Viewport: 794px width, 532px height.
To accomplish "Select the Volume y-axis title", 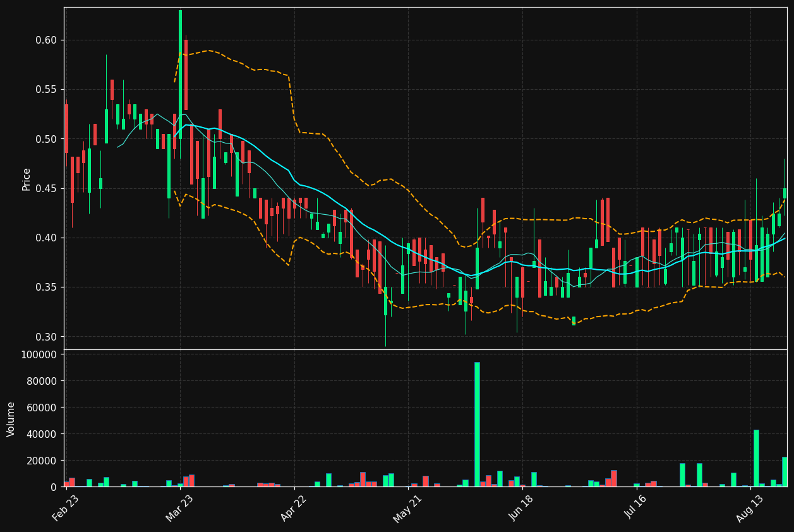I will (11, 419).
